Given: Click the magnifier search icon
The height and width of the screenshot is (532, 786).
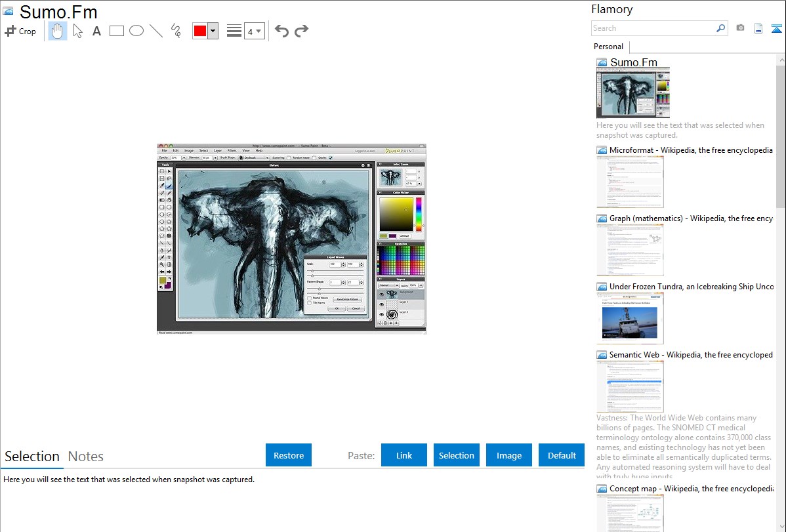Looking at the screenshot, I should [721, 28].
